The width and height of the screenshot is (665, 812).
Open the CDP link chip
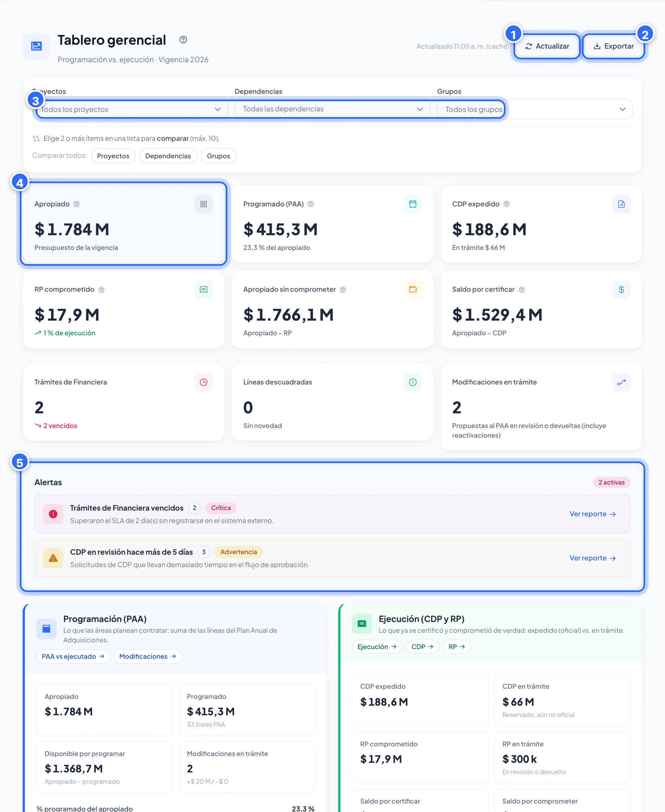[x=422, y=647]
